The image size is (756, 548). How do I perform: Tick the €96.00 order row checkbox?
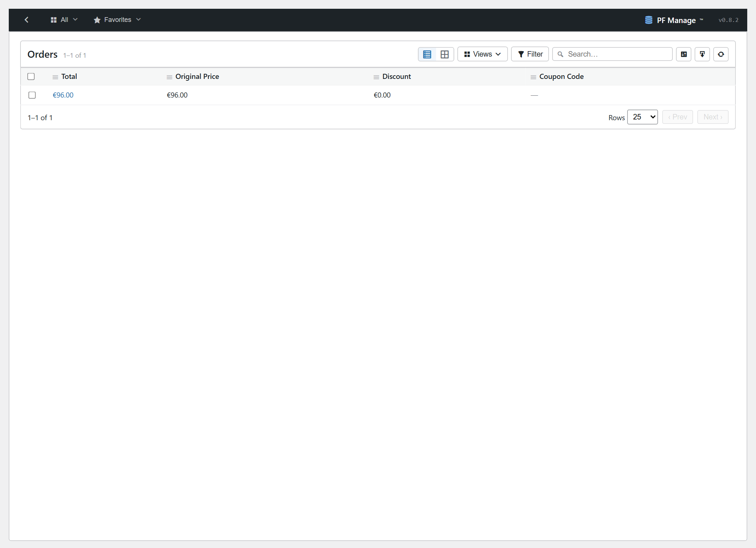pos(32,95)
